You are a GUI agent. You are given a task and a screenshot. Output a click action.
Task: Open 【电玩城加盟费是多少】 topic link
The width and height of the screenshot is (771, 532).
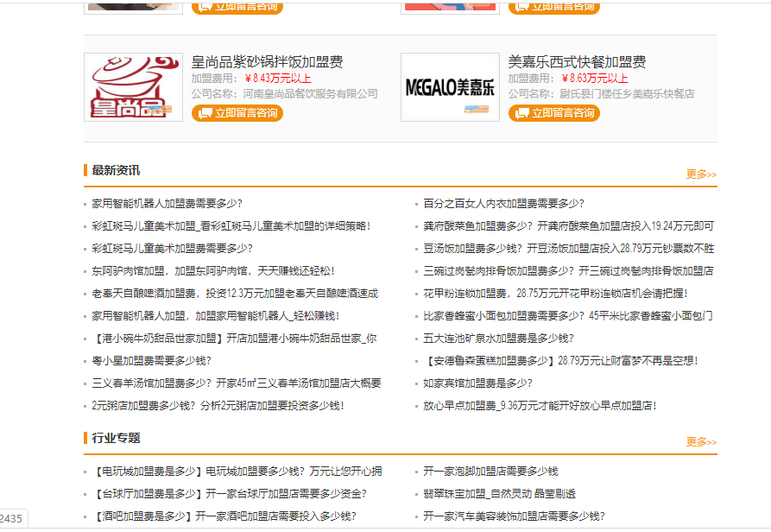tap(237, 472)
